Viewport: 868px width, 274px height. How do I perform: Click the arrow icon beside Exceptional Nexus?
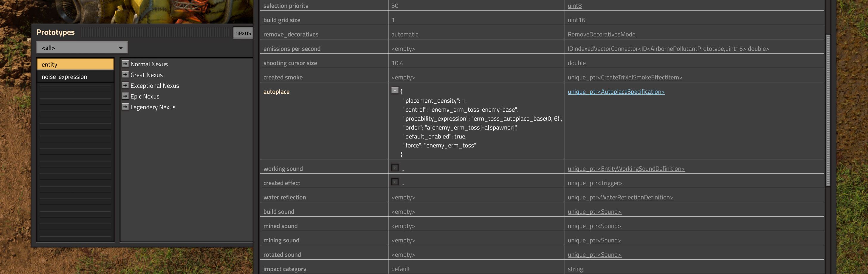click(x=125, y=85)
